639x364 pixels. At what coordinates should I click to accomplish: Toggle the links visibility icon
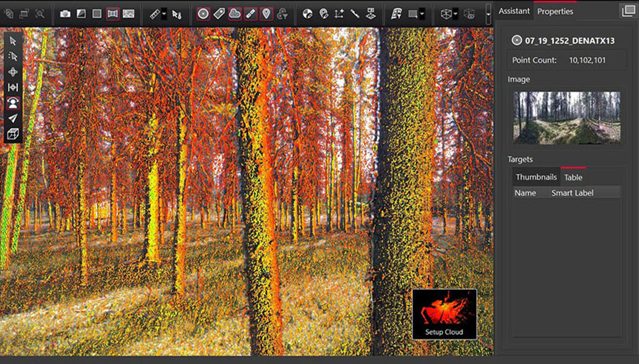251,14
